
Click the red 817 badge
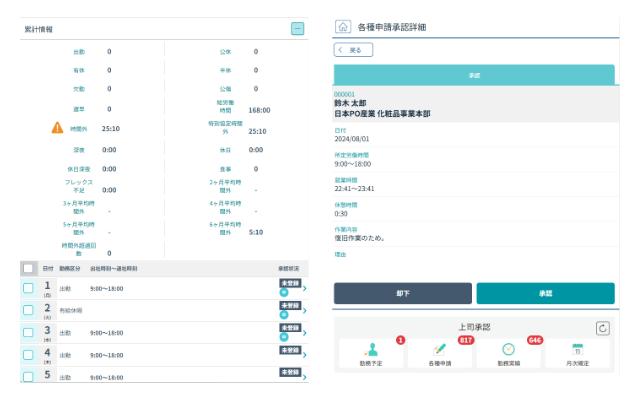466,340
